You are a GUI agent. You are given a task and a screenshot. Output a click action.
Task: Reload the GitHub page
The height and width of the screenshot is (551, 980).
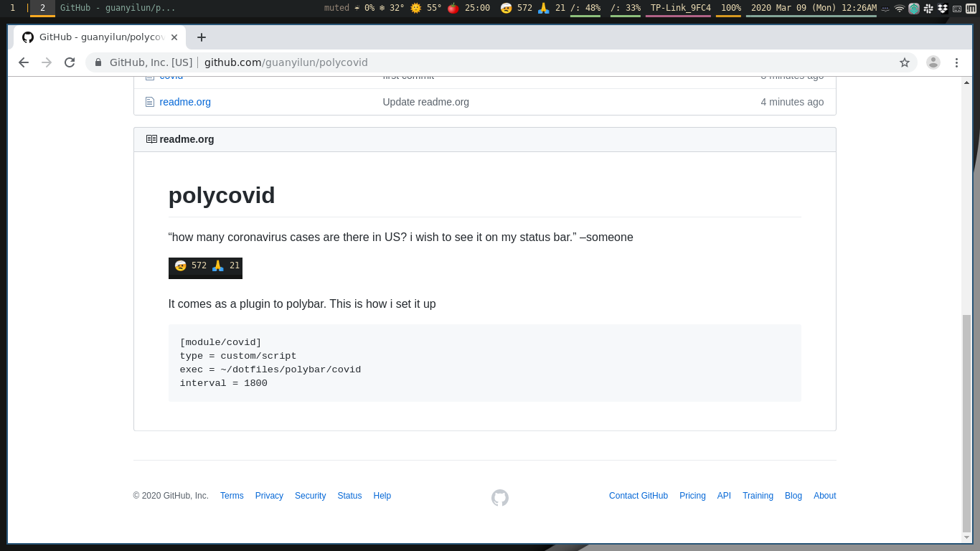tap(70, 62)
